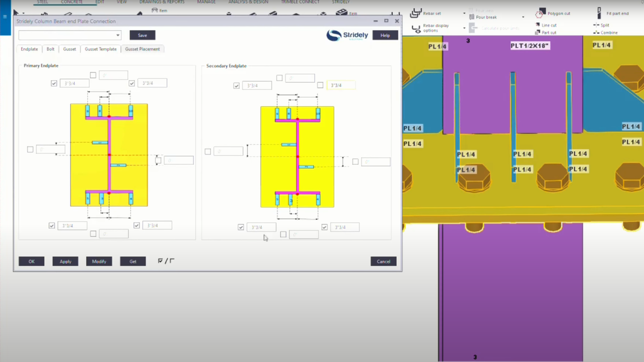Select the Pour break tool
The image size is (644, 362).
486,16
